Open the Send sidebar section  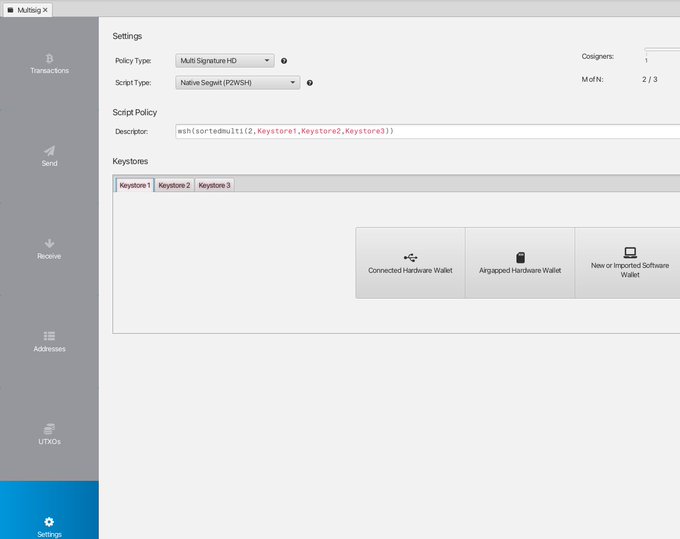point(49,157)
